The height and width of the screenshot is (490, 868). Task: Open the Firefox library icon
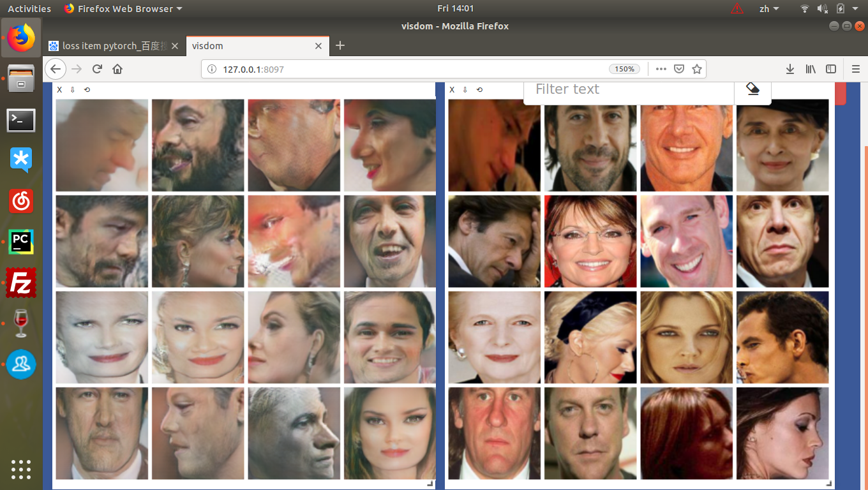(x=810, y=69)
